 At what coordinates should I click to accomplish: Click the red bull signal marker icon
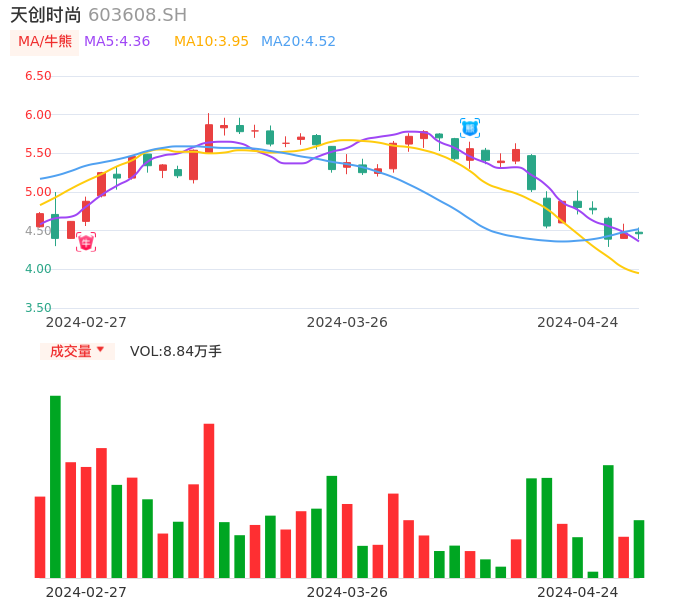point(86,242)
